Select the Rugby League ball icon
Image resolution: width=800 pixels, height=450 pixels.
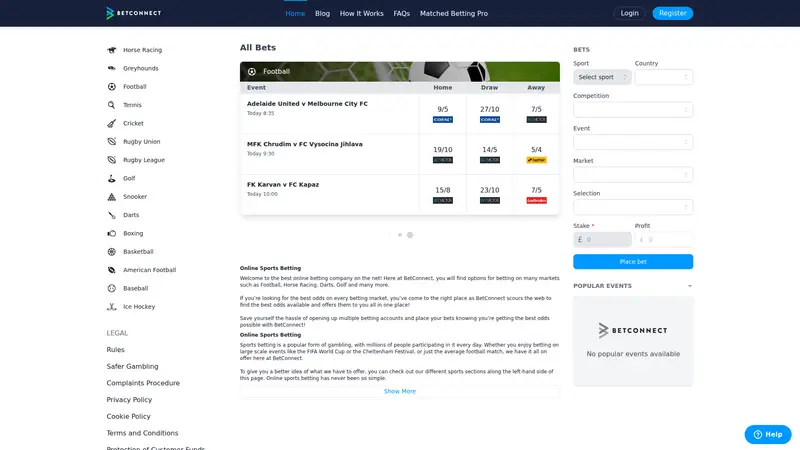[x=112, y=160]
